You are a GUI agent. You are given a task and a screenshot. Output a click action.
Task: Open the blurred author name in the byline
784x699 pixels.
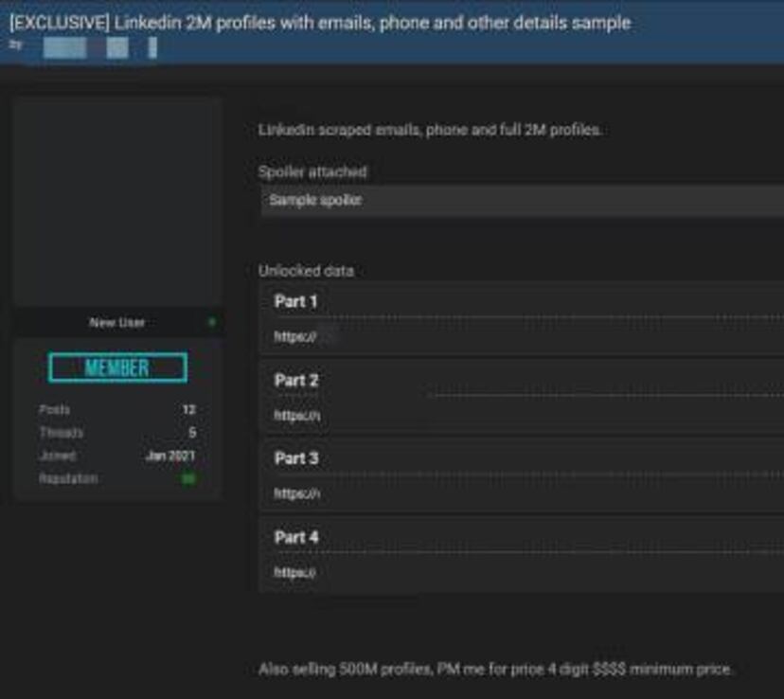pos(100,48)
